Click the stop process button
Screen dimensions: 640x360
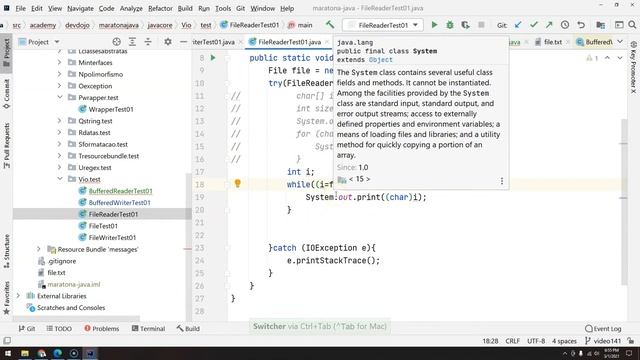point(481,25)
